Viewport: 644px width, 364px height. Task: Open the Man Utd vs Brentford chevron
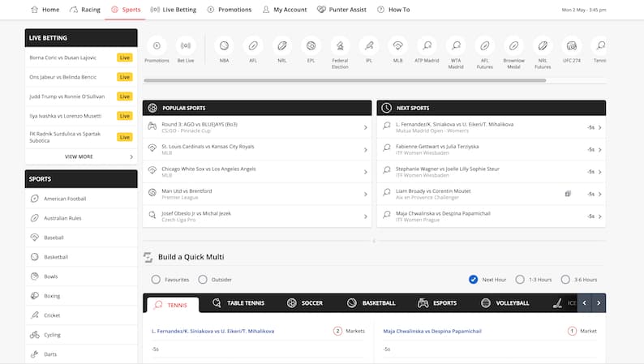365,194
